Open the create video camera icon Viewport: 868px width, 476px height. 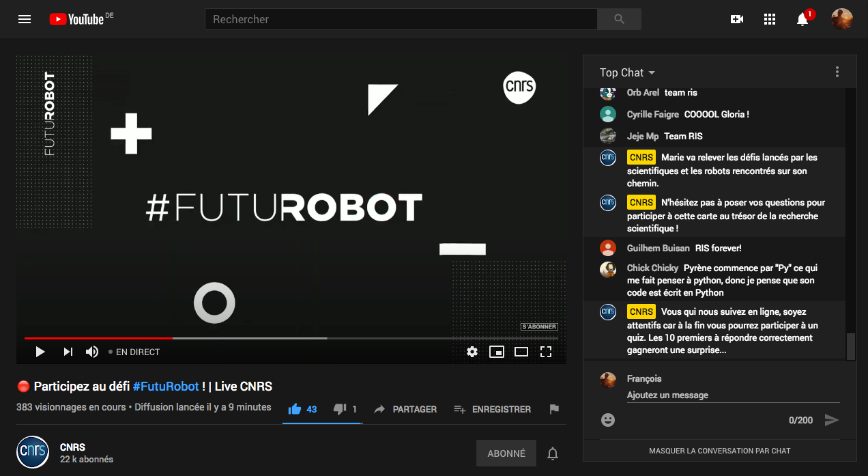737,19
